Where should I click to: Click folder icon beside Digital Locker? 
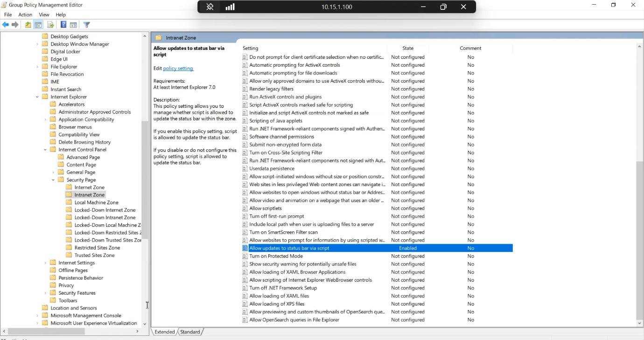[x=45, y=52]
